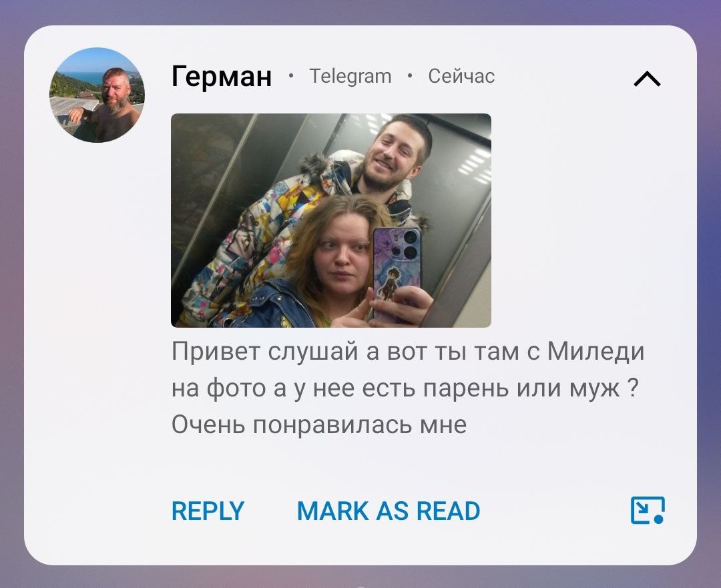The image size is (721, 588).
Task: Tap the line Очень понравилась мне
Action: (319, 424)
